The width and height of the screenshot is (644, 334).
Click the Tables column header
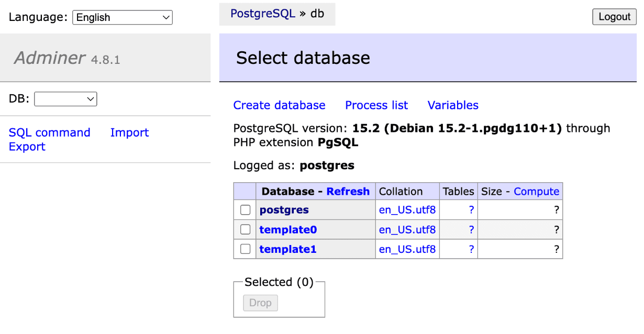click(459, 192)
